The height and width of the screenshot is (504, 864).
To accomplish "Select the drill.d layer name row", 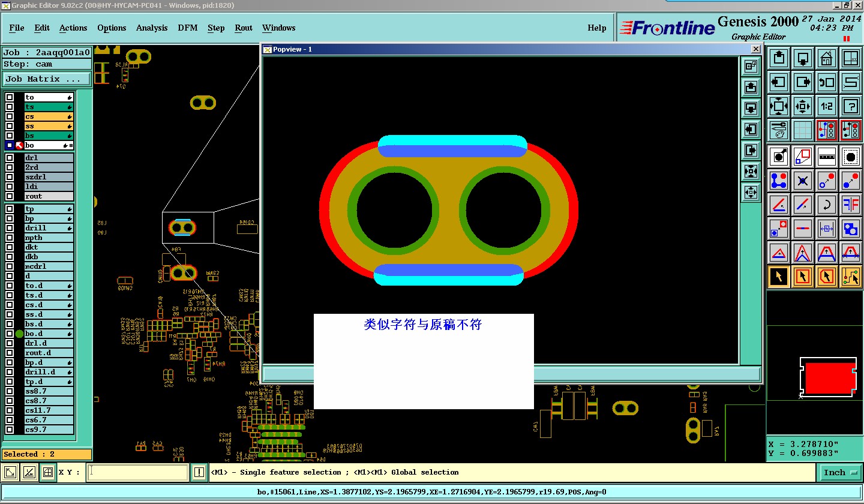I will [49, 372].
